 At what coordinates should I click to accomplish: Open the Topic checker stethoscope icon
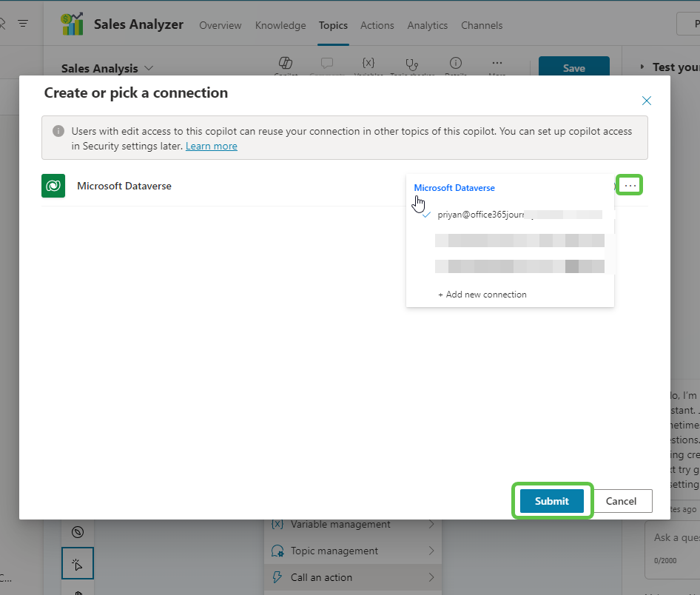tap(412, 64)
